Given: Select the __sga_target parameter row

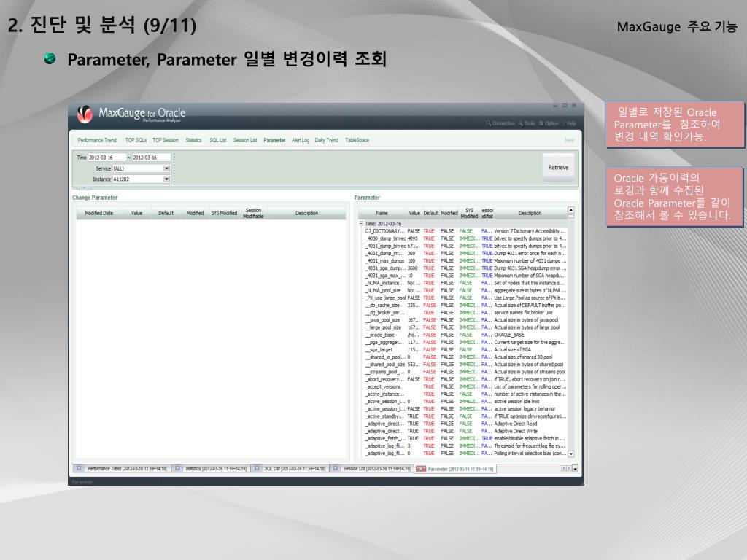Looking at the screenshot, I should [465, 349].
